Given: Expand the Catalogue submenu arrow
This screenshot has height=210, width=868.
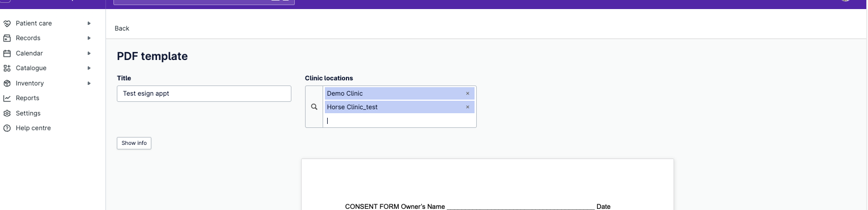Looking at the screenshot, I should [89, 68].
